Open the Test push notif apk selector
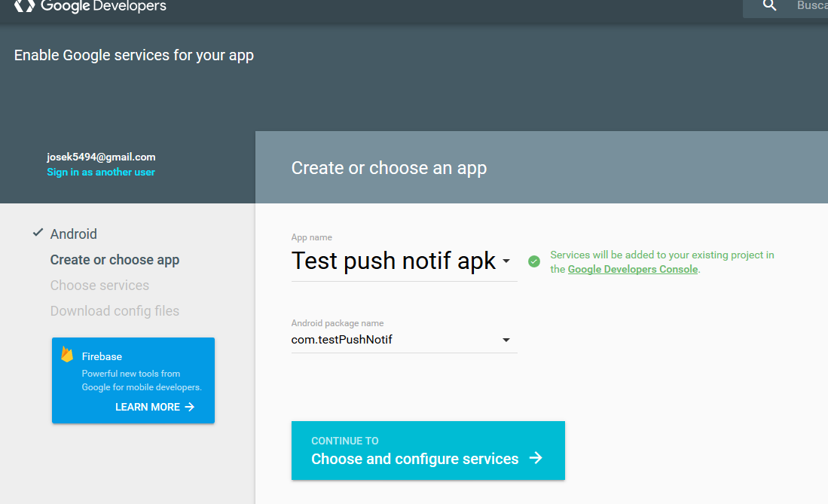828x504 pixels. coord(392,261)
